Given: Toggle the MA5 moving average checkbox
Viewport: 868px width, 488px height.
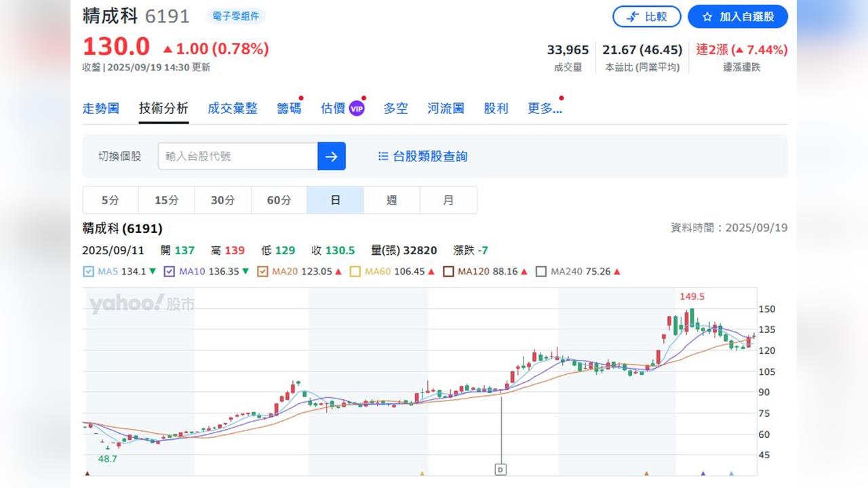Looking at the screenshot, I should click(88, 272).
